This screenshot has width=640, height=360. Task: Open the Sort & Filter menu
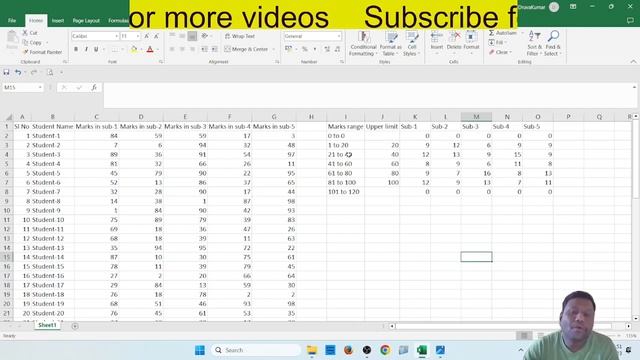pos(534,43)
